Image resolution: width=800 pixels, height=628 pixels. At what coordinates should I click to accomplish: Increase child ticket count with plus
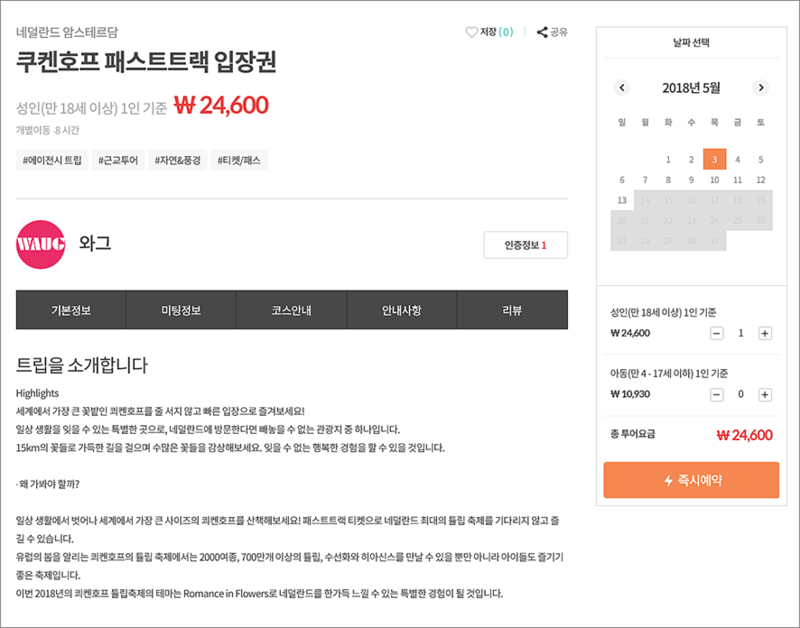764,394
